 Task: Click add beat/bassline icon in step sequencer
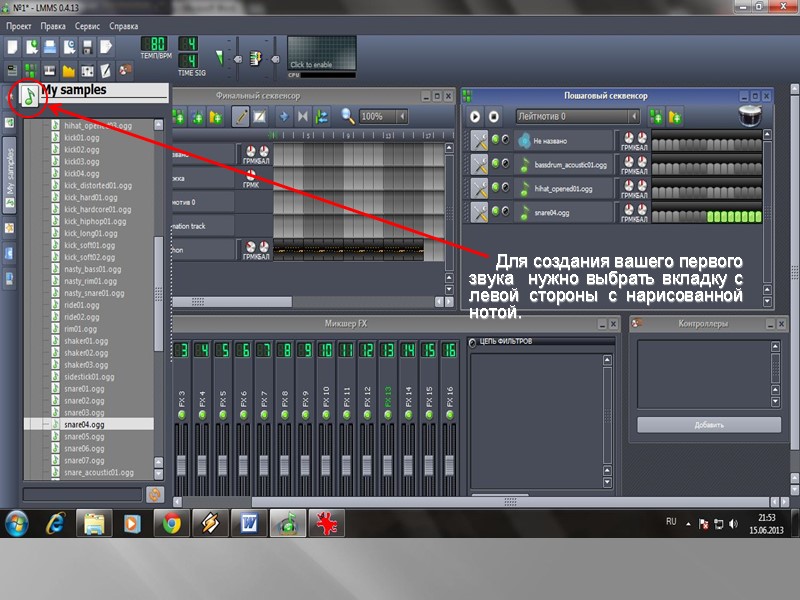[x=656, y=117]
